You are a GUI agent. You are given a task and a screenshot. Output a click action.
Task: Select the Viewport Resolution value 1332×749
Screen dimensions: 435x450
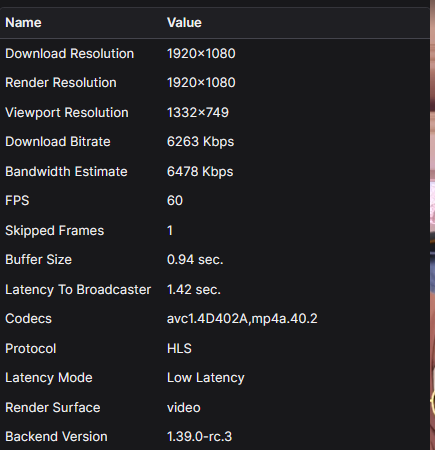click(198, 113)
